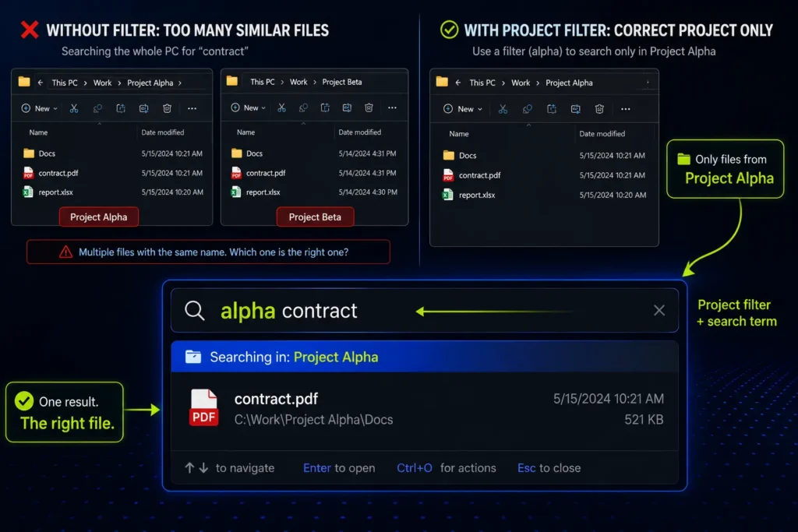Open New dropdown in right Project Alpha window

[x=463, y=109]
